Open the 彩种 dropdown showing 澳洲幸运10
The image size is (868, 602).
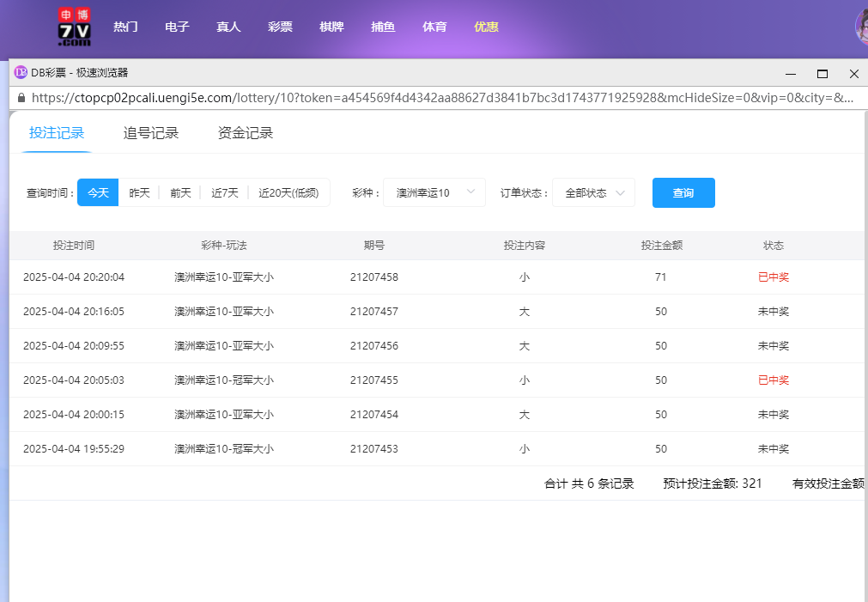point(434,192)
